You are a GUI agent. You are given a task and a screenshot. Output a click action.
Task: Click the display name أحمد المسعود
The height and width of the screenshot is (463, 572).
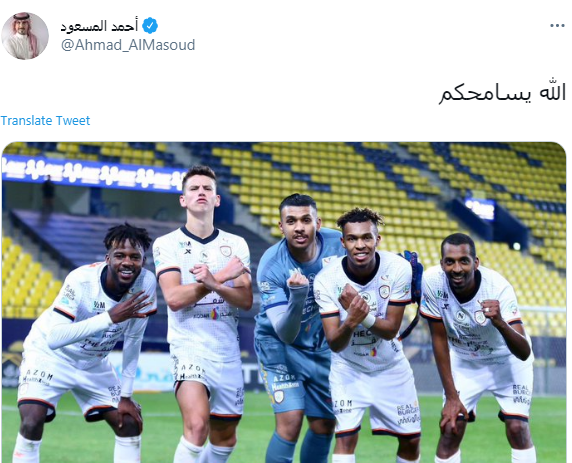point(99,26)
